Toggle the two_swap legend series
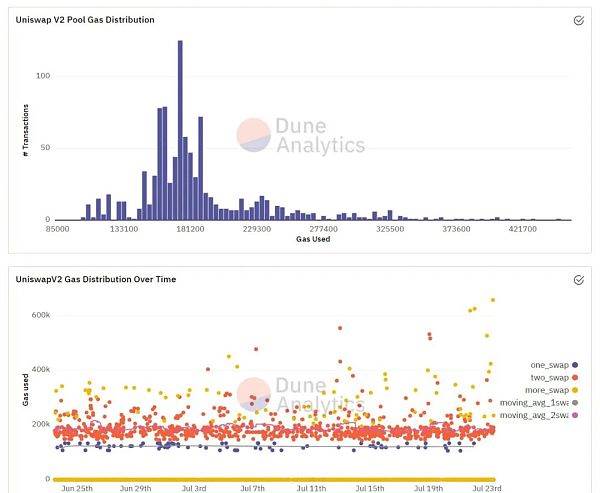The width and height of the screenshot is (600, 493). (x=554, y=378)
